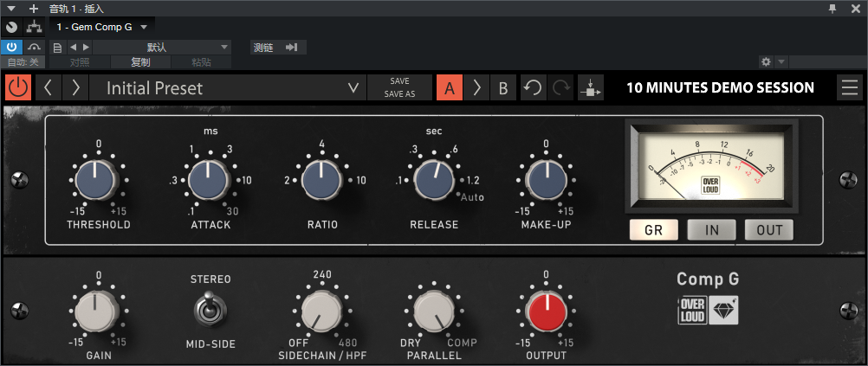Select the A comparison slot
This screenshot has width=868, height=366.
[450, 88]
